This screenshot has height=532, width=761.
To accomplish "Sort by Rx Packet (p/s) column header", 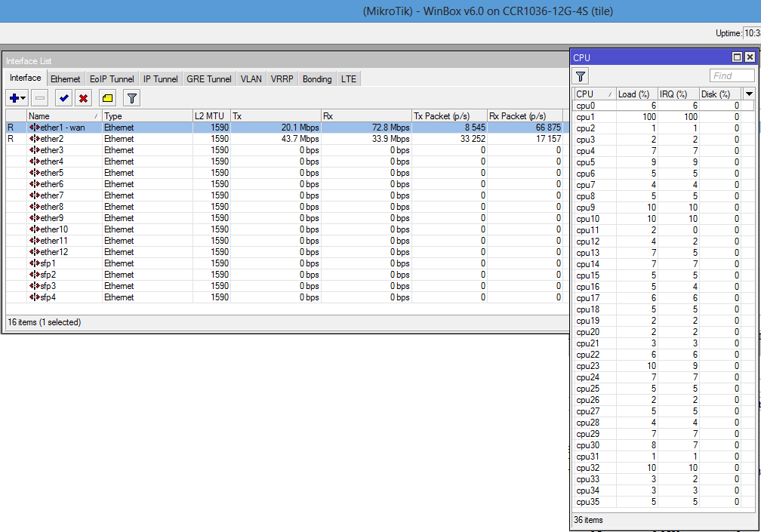I will click(x=525, y=116).
